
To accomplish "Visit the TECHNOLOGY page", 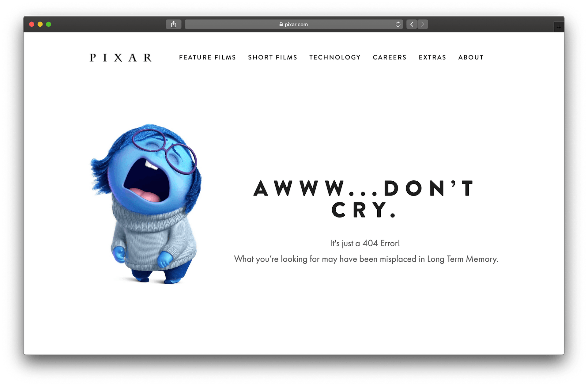I will point(335,57).
